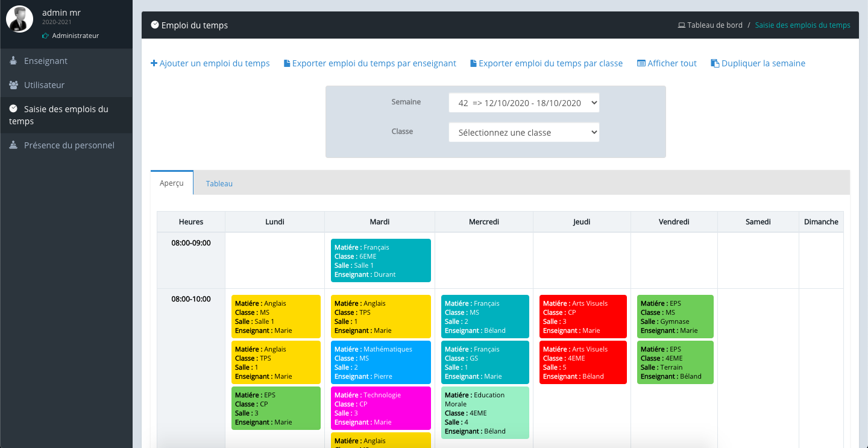868x448 pixels.
Task: Select Wednesday Français MS Béland card
Action: click(485, 317)
